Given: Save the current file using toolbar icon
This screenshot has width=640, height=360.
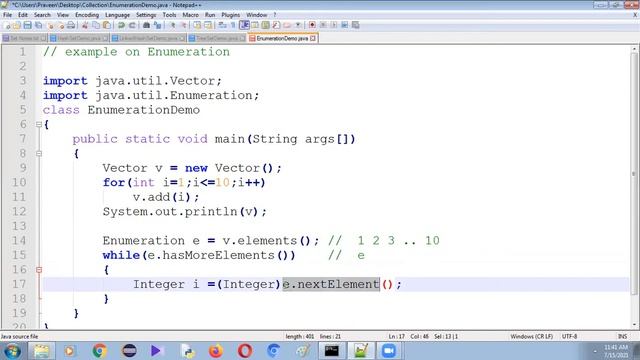Looking at the screenshot, I should click(x=27, y=25).
